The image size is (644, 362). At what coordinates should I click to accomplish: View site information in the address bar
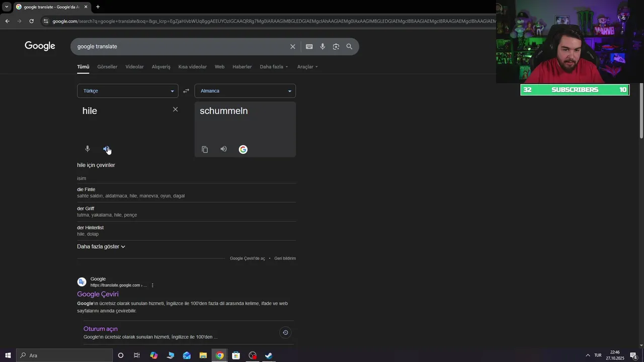46,21
